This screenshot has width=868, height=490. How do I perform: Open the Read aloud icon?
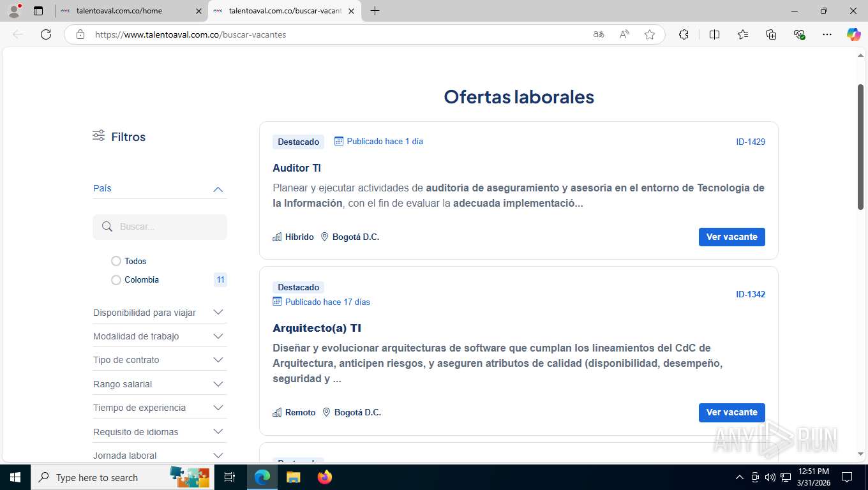pos(624,34)
